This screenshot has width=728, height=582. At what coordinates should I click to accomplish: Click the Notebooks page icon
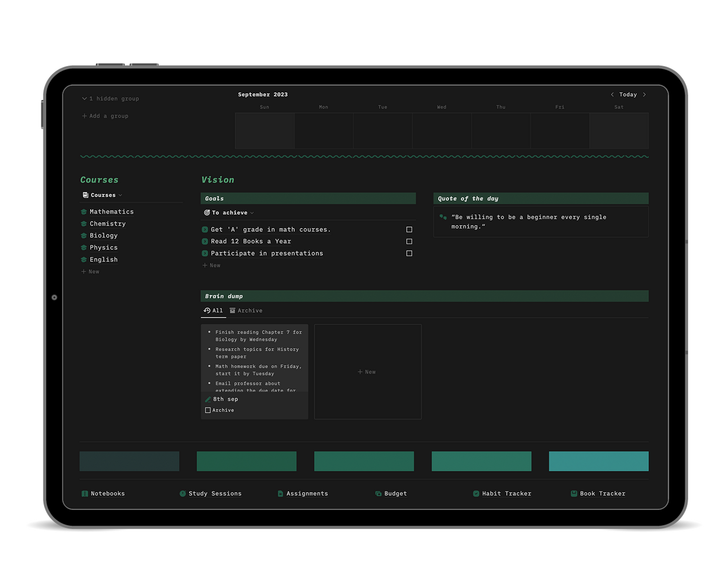tap(85, 493)
